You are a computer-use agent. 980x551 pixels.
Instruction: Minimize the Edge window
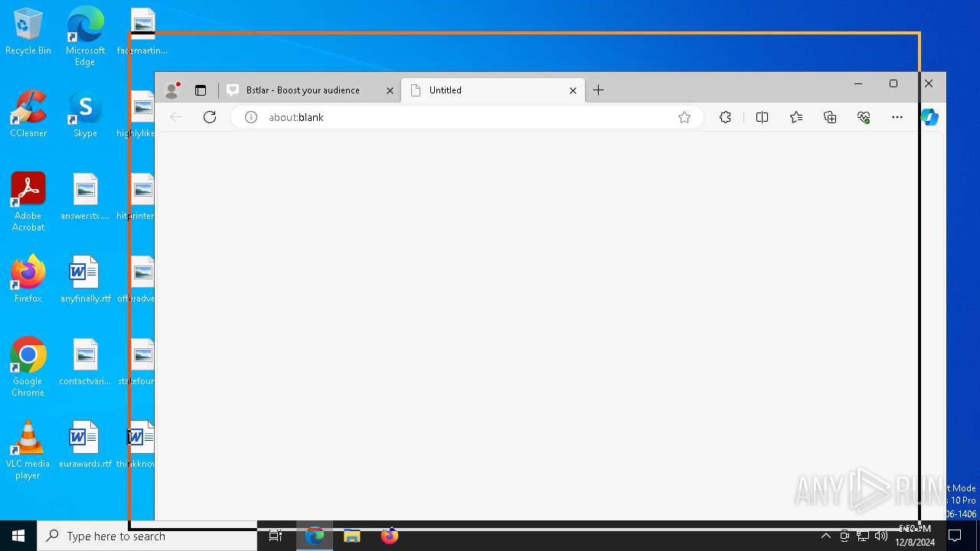pyautogui.click(x=858, y=83)
